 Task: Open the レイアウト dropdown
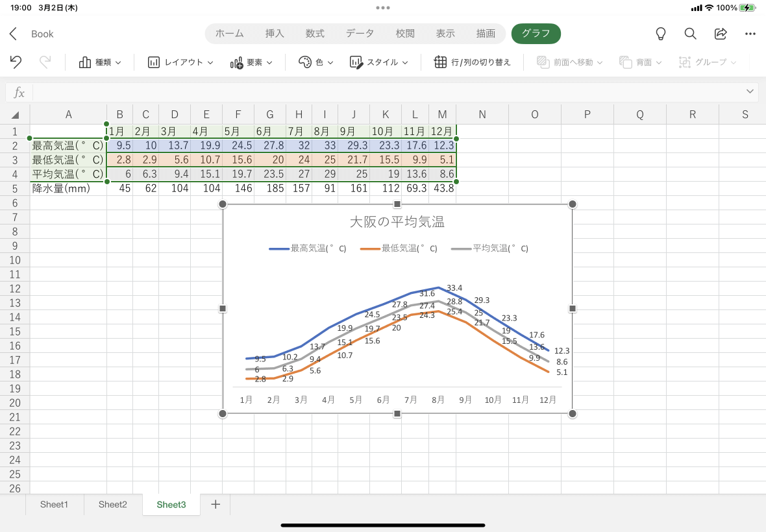(x=180, y=62)
